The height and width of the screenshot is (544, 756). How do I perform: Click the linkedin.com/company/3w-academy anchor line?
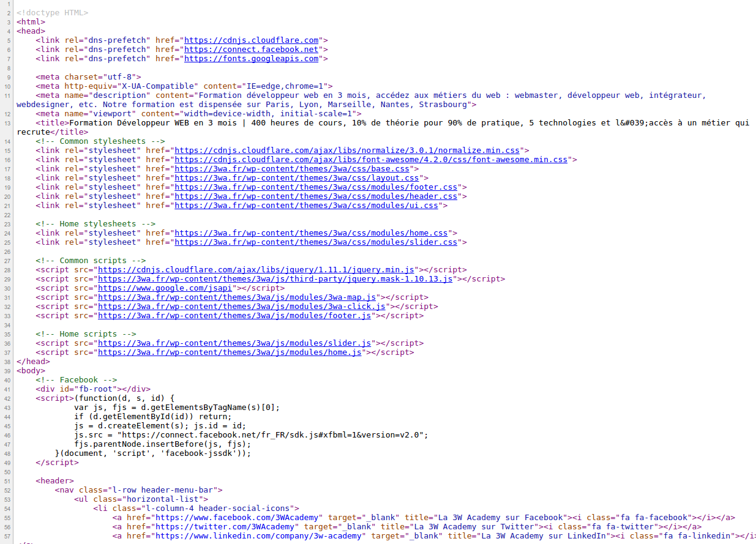tap(434, 535)
